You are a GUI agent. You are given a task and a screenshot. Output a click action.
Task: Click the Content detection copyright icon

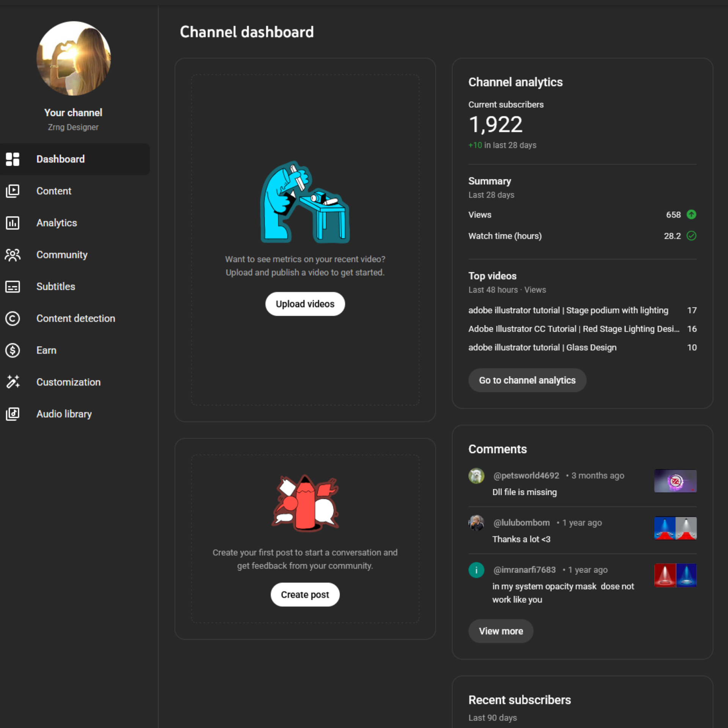(13, 318)
